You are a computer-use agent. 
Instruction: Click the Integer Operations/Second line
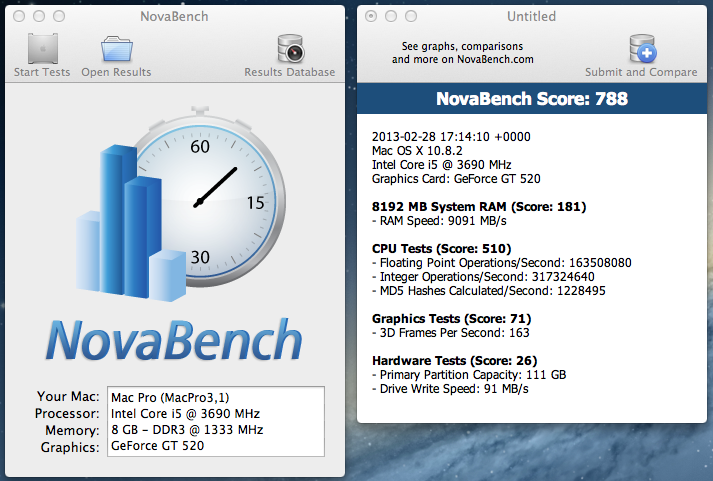pyautogui.click(x=483, y=277)
